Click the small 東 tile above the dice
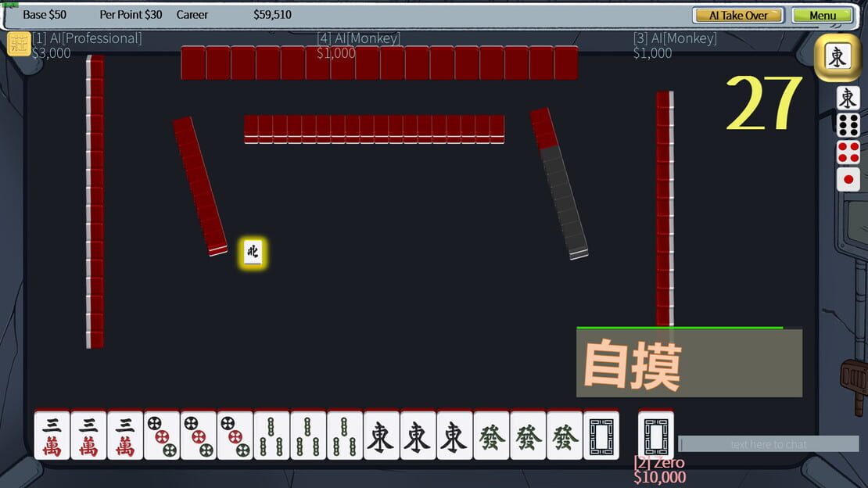The height and width of the screenshot is (488, 868). click(x=848, y=99)
